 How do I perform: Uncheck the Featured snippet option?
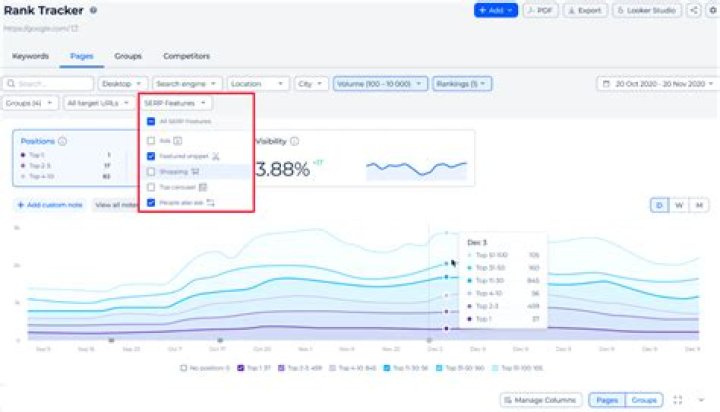pyautogui.click(x=151, y=156)
